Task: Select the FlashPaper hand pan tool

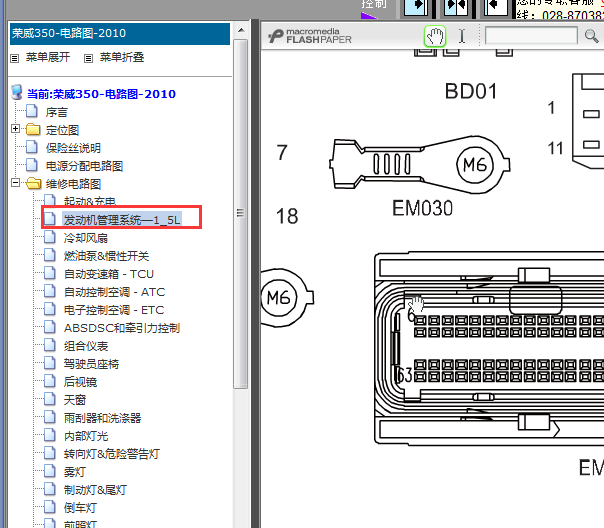Action: pos(435,37)
